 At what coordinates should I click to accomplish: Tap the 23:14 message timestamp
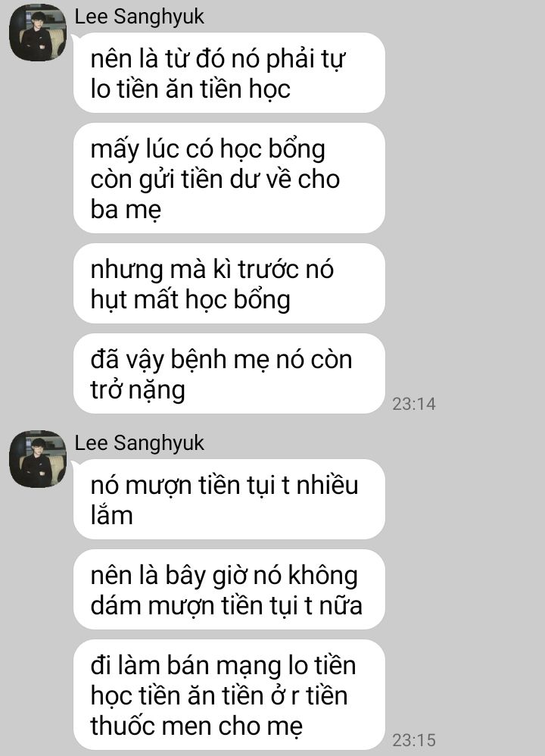coord(413,404)
